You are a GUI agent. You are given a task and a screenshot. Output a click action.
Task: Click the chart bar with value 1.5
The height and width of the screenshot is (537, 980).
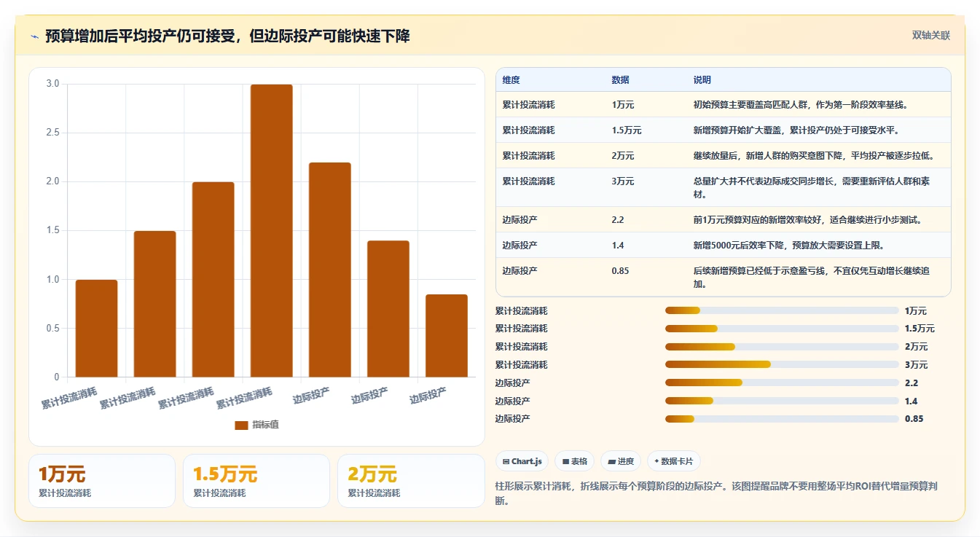point(155,304)
